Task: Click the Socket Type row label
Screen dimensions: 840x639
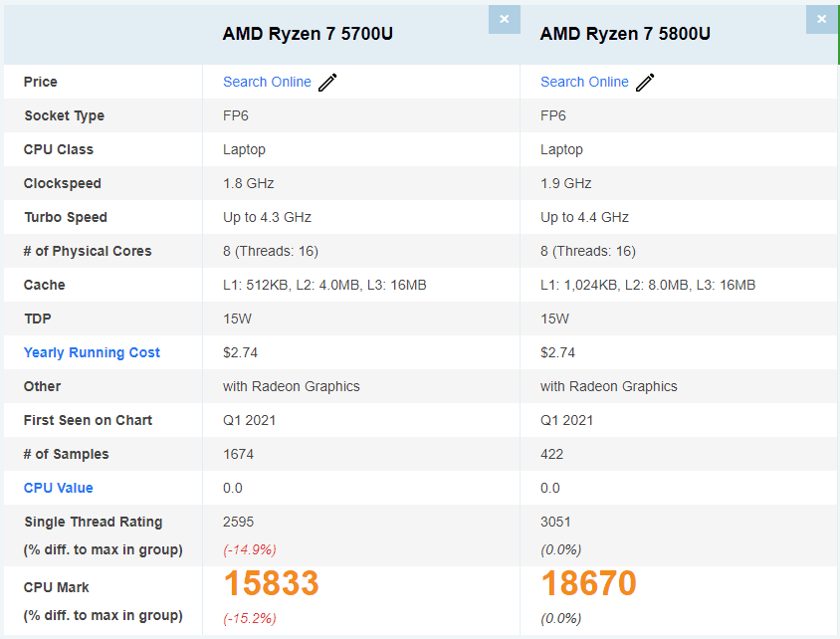Action: pyautogui.click(x=65, y=115)
